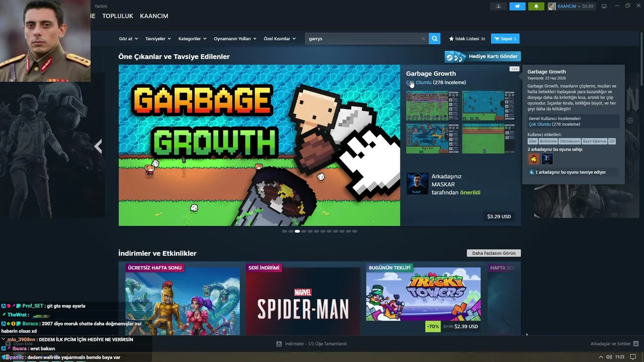Image resolution: width=644 pixels, height=362 pixels.
Task: Click the Otomasyon user tag
Action: (x=570, y=141)
